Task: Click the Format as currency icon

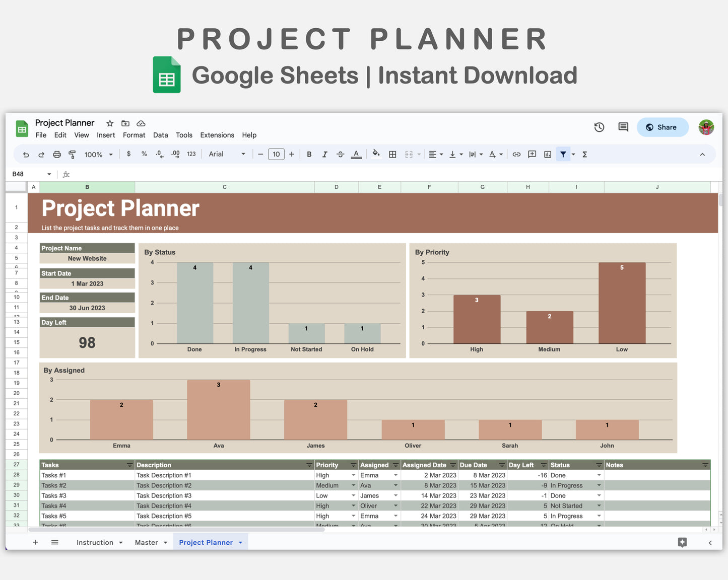Action: pyautogui.click(x=128, y=154)
